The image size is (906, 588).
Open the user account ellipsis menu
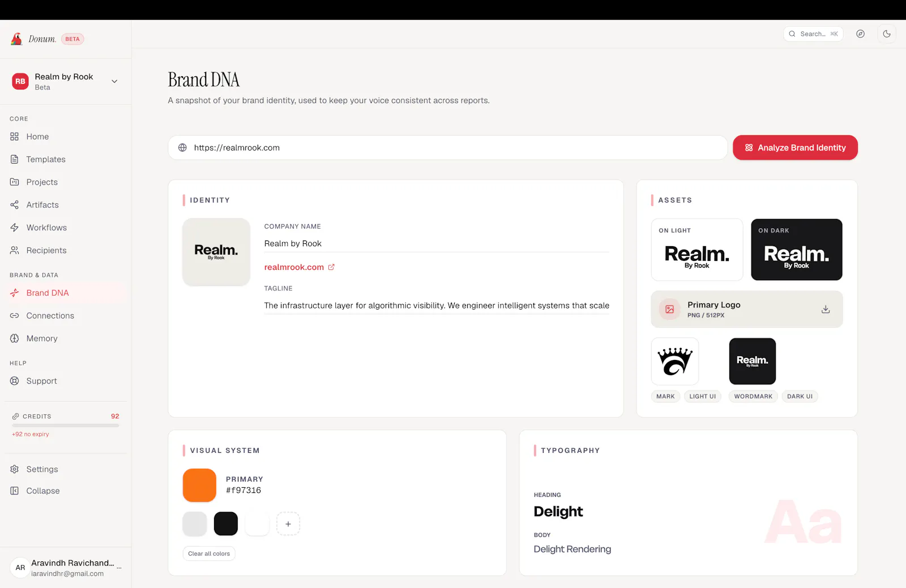coord(119,567)
